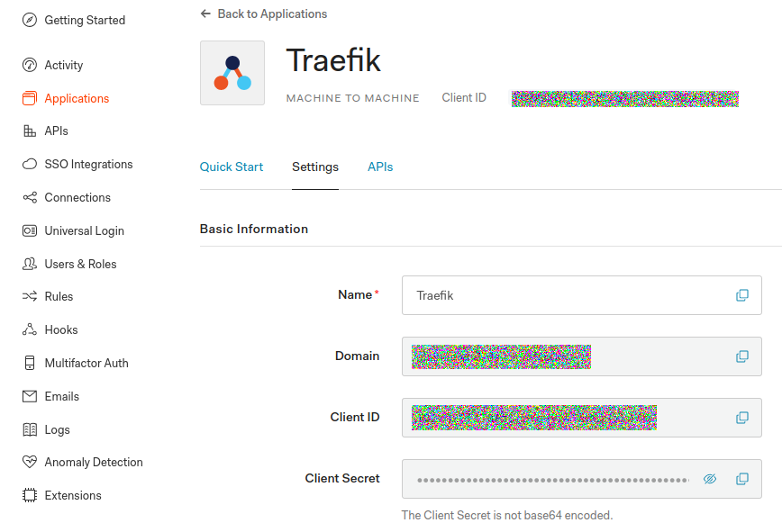Open the Logs sidebar label

coord(58,429)
